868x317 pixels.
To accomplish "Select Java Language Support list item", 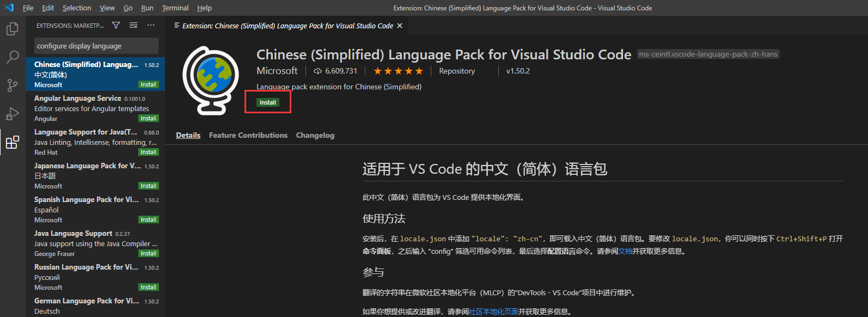I will point(95,243).
